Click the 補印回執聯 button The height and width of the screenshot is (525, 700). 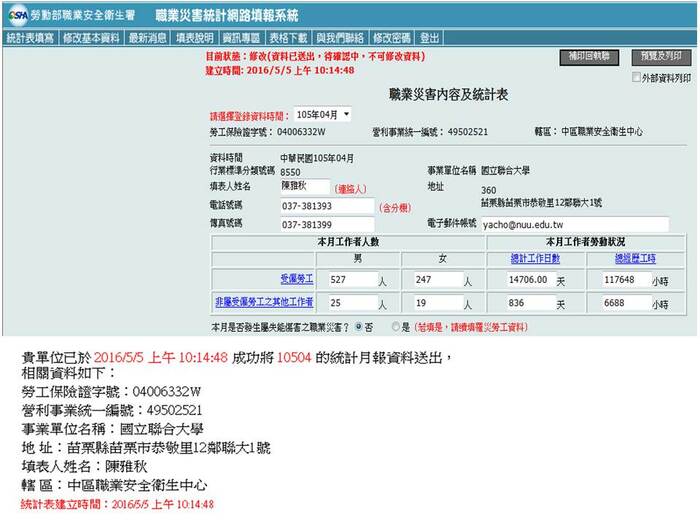pyautogui.click(x=589, y=57)
